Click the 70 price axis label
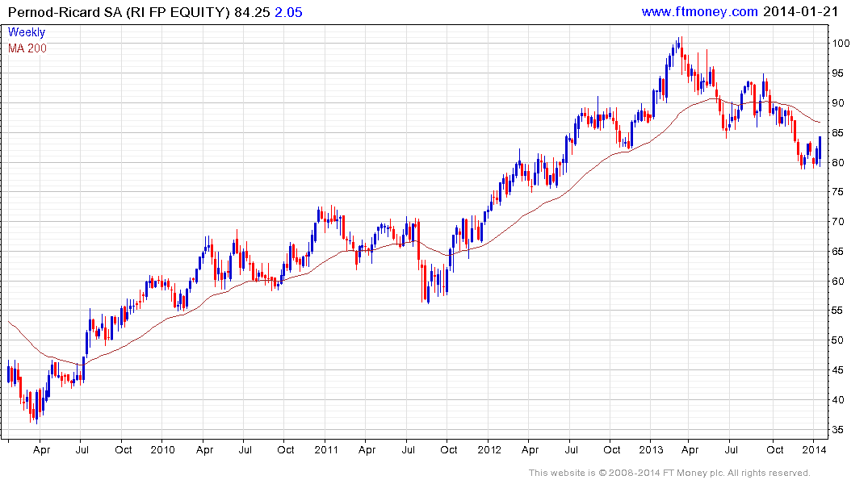This screenshot has width=868, height=484. pos(838,222)
